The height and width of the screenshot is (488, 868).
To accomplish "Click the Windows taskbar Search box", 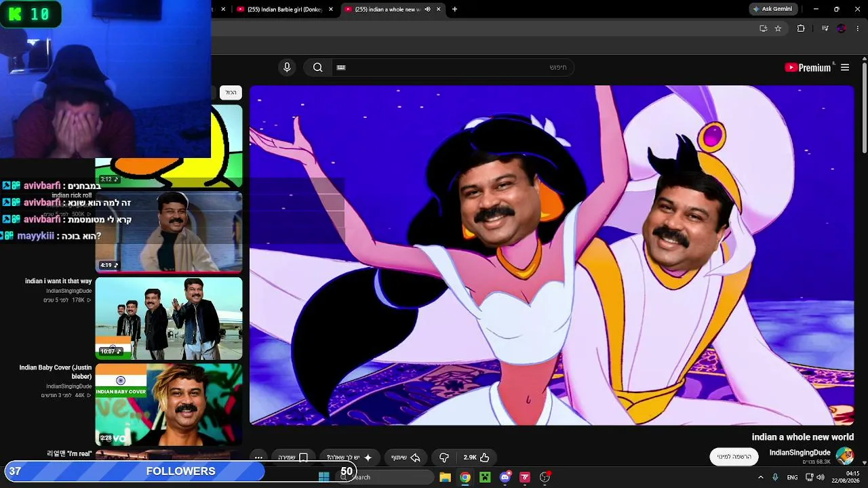I will (x=385, y=477).
